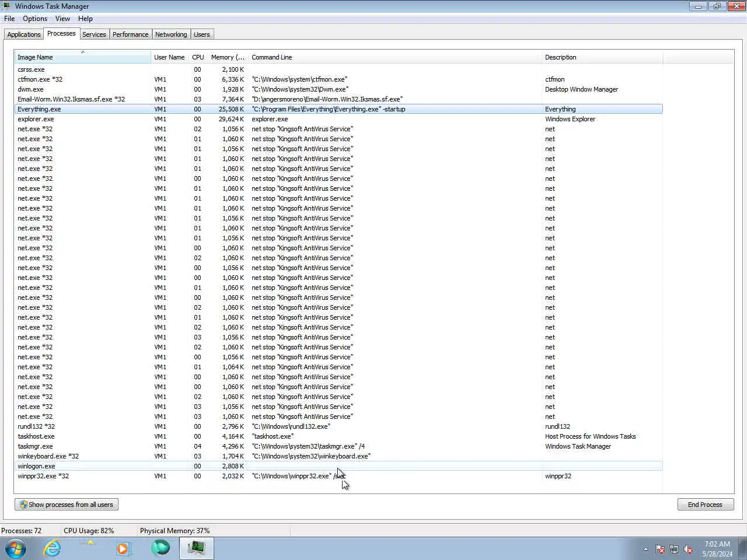This screenshot has width=747, height=560.
Task: Click the "C:\Windows\system\ctfmon.exe" command line
Action: [299, 79]
